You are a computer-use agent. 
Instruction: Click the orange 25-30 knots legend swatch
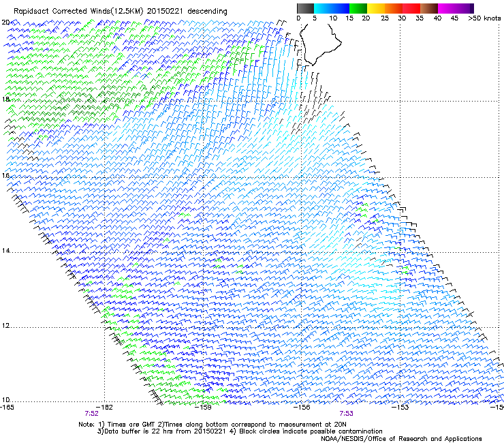(394, 8)
